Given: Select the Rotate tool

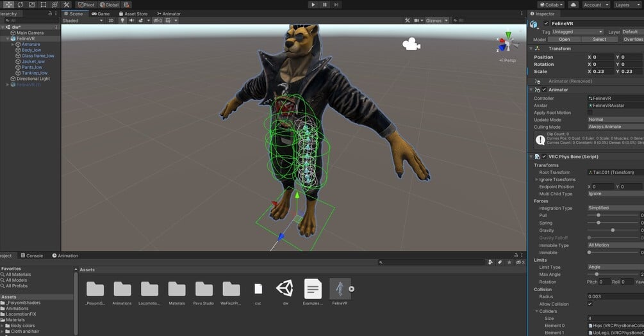Looking at the screenshot, I should point(20,5).
